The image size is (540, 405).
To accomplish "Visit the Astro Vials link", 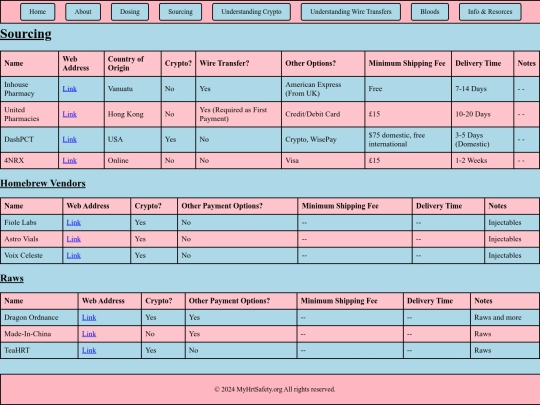I will click(x=74, y=239).
